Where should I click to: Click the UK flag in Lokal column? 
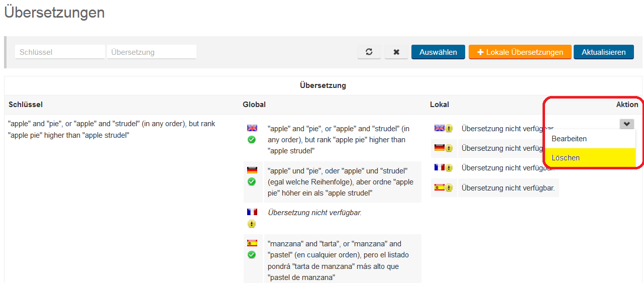click(x=440, y=128)
